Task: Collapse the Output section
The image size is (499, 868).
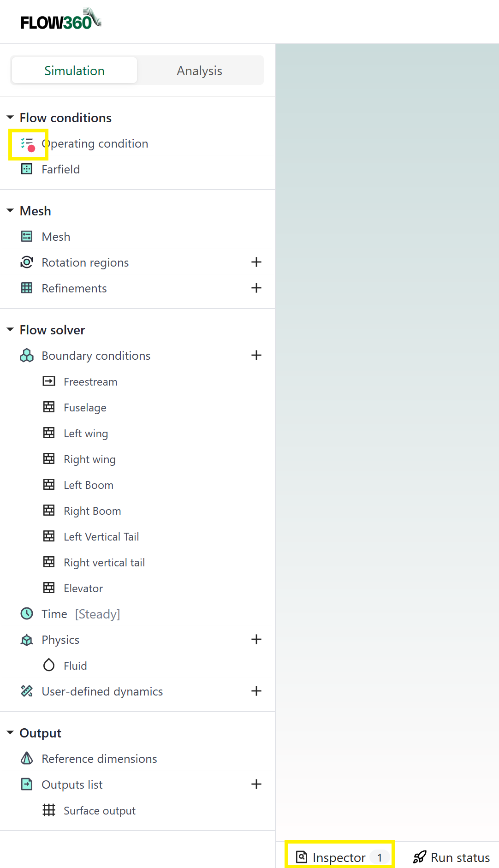Action: 10,732
